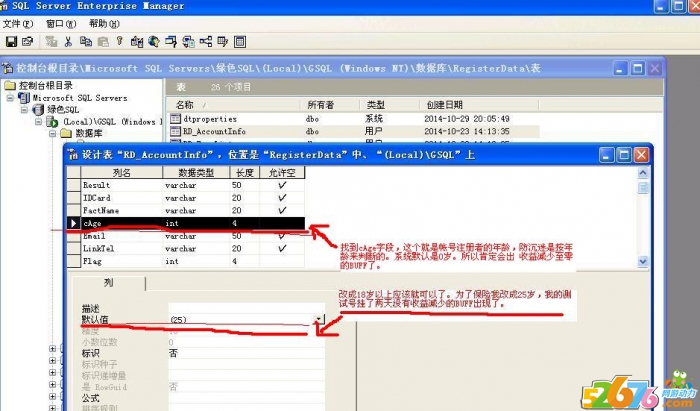Screen dimensions: 700x411
Task: Open the manage relationships icon
Action: pos(205,42)
